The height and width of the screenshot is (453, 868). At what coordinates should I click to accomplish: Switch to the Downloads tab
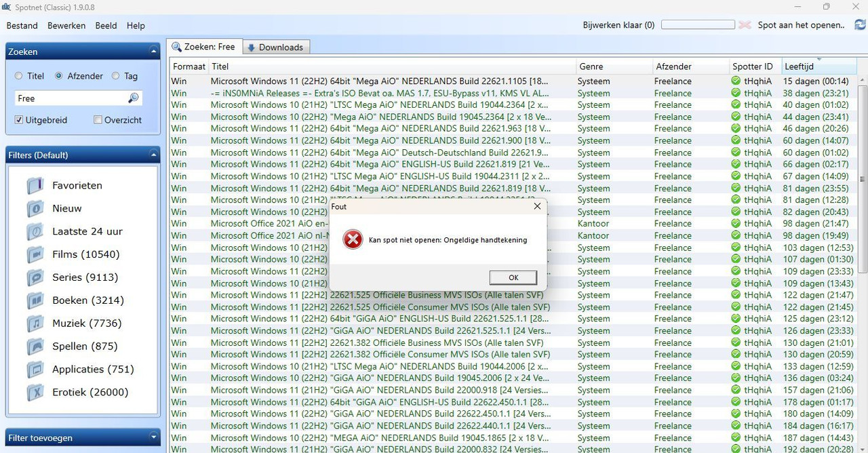pos(275,47)
